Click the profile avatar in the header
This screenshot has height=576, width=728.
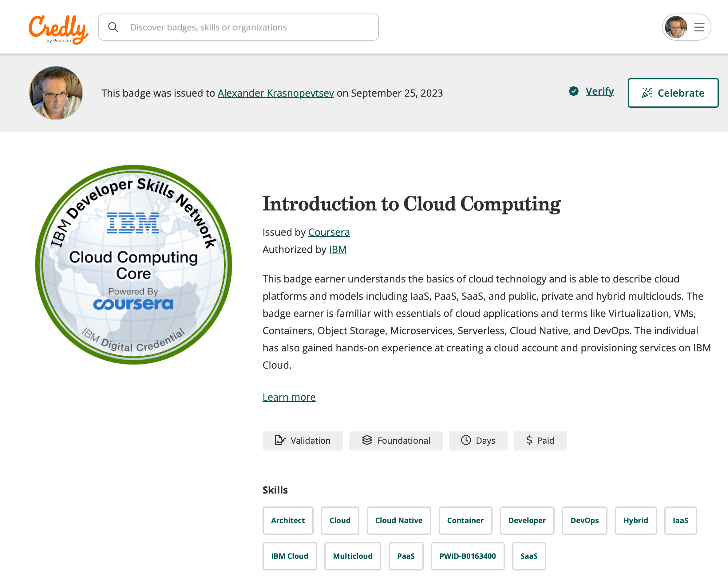point(676,27)
